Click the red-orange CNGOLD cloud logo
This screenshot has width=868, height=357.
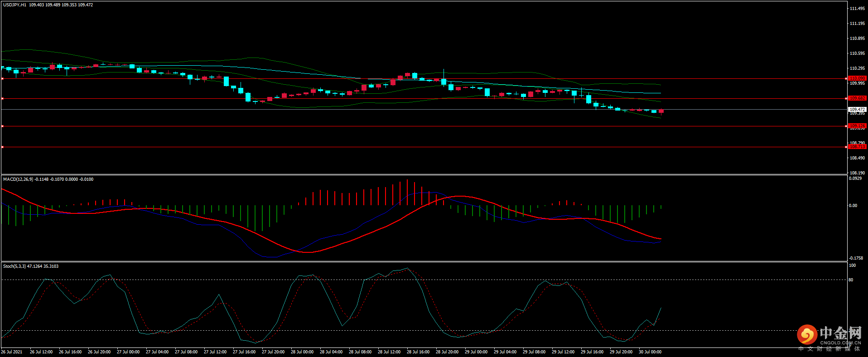807,335
